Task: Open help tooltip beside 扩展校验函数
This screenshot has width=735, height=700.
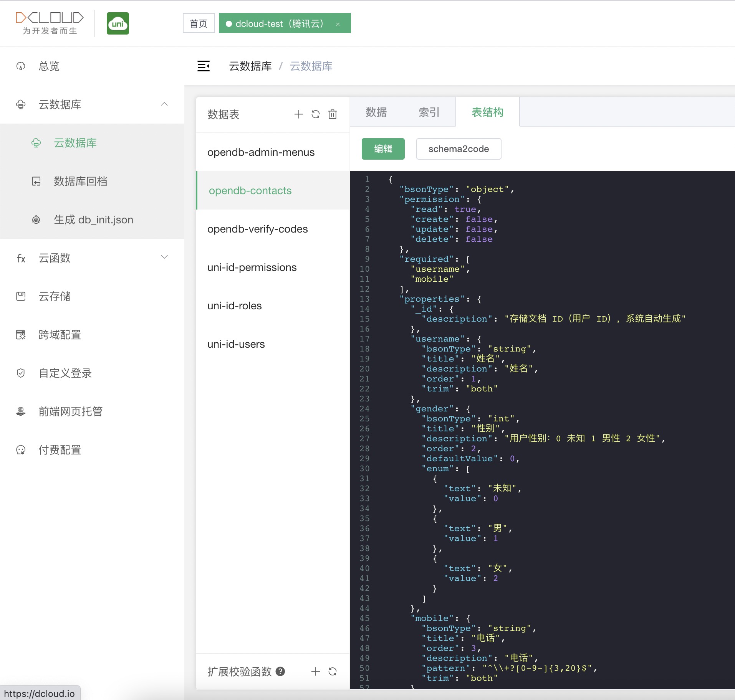Action: click(280, 672)
